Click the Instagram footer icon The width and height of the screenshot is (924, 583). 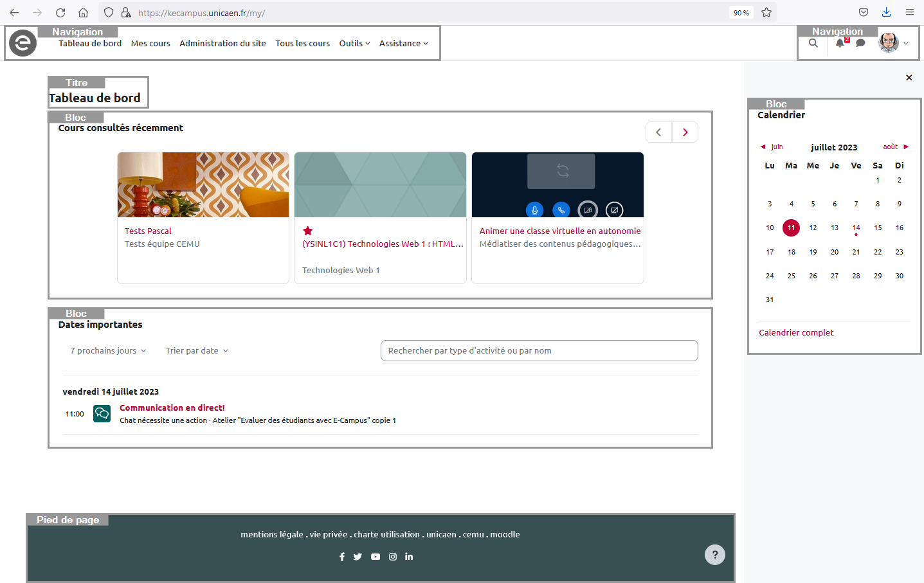pos(393,557)
